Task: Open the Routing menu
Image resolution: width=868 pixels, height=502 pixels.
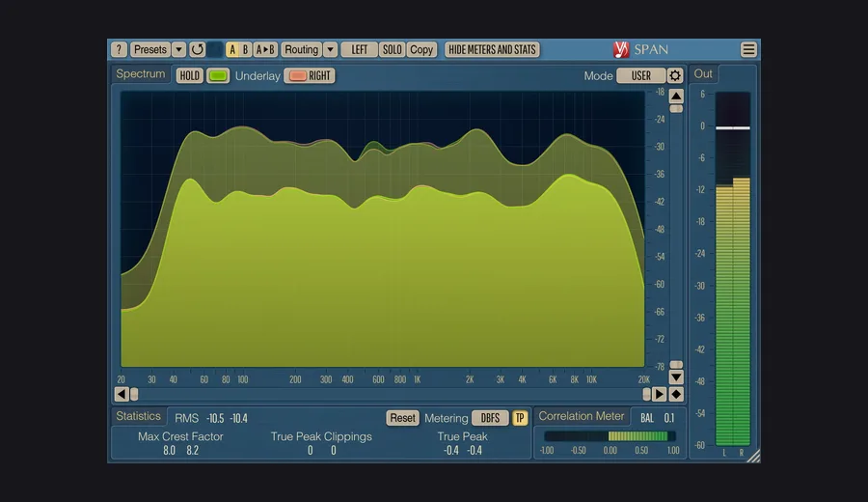Action: tap(301, 49)
